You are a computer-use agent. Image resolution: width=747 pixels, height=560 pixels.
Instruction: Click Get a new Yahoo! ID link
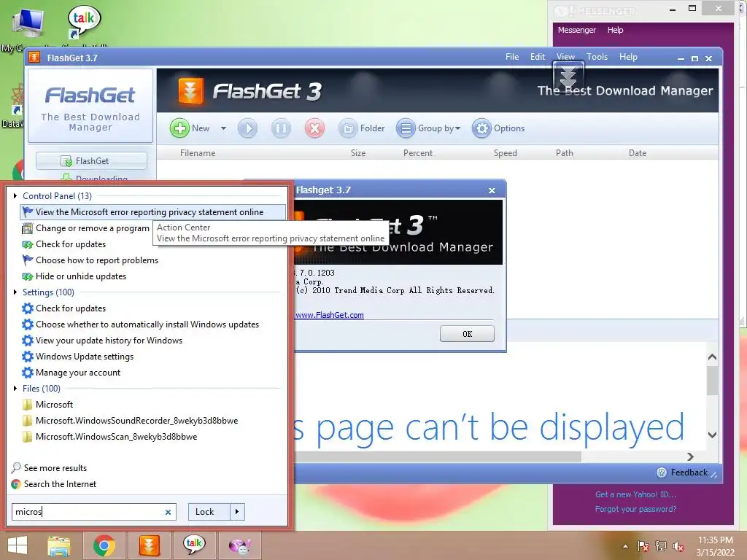[635, 494]
